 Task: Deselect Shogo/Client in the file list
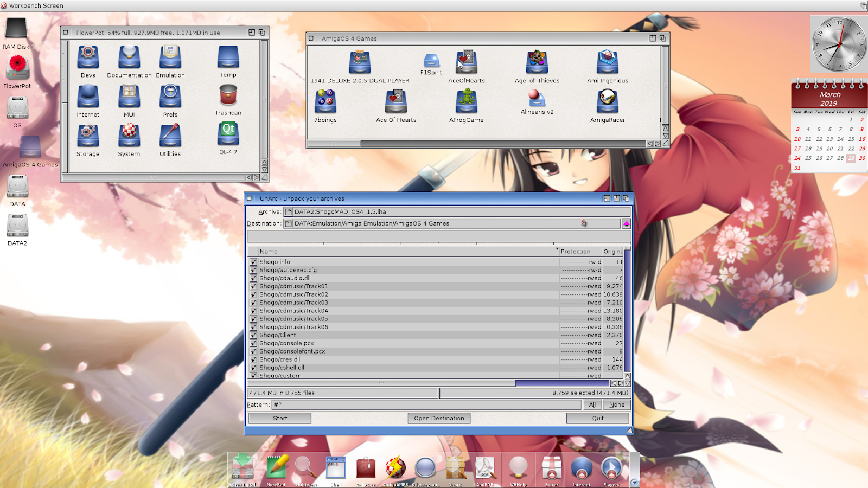[253, 335]
